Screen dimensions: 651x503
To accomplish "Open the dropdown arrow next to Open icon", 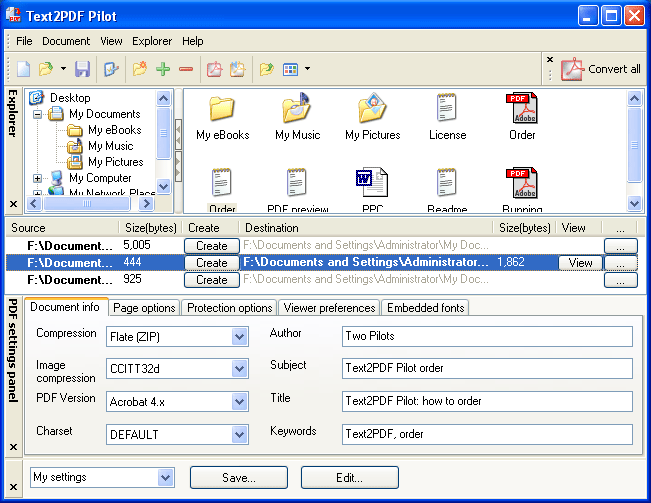I will pyautogui.click(x=63, y=68).
